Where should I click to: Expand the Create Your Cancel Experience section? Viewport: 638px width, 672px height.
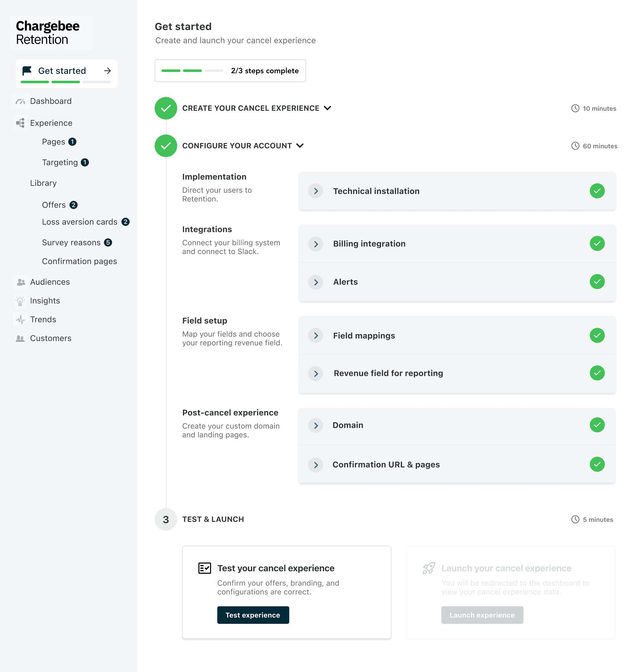[327, 109]
